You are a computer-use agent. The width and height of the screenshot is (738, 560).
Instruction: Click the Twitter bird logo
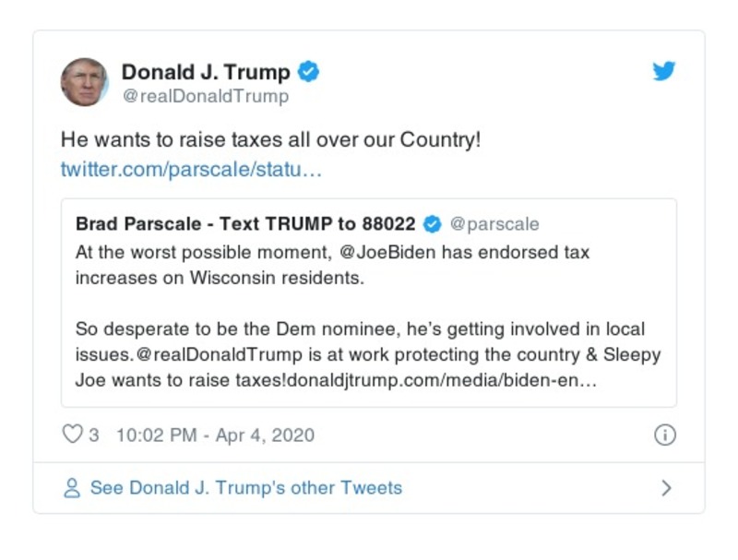[663, 71]
